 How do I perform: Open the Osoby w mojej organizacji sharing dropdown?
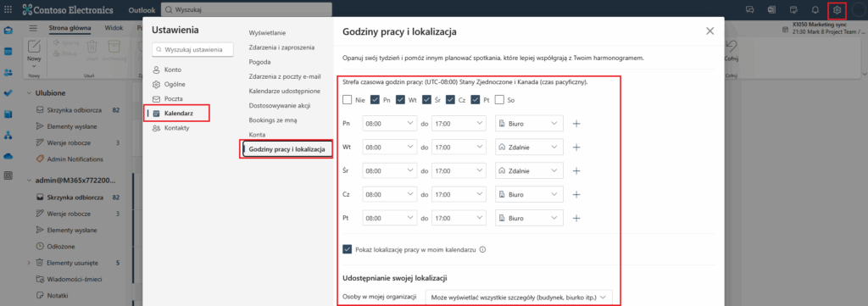[519, 298]
